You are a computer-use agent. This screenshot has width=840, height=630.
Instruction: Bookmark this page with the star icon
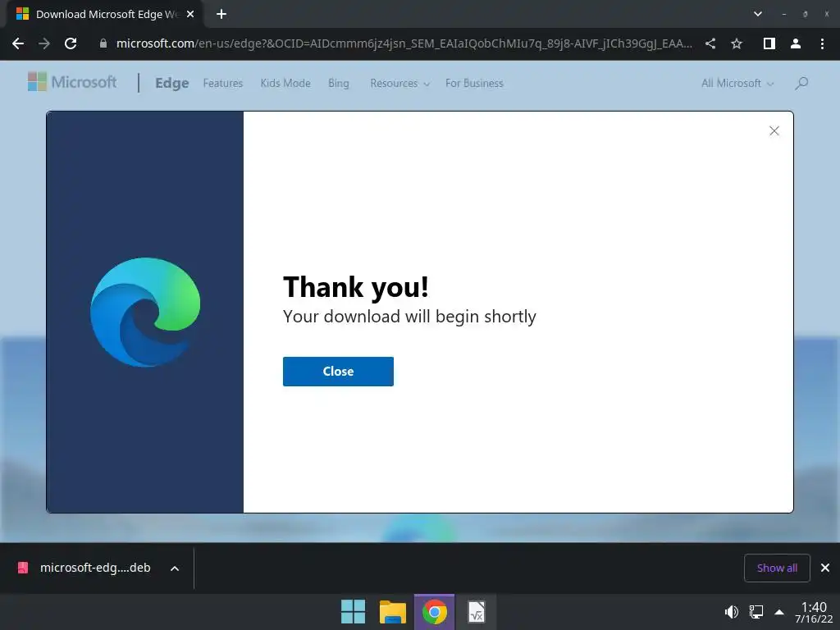[737, 44]
